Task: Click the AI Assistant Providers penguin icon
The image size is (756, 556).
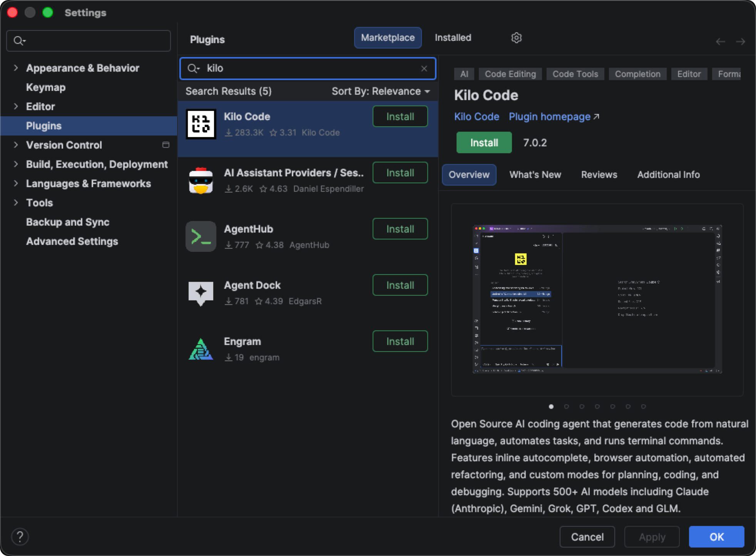Action: pos(201,180)
